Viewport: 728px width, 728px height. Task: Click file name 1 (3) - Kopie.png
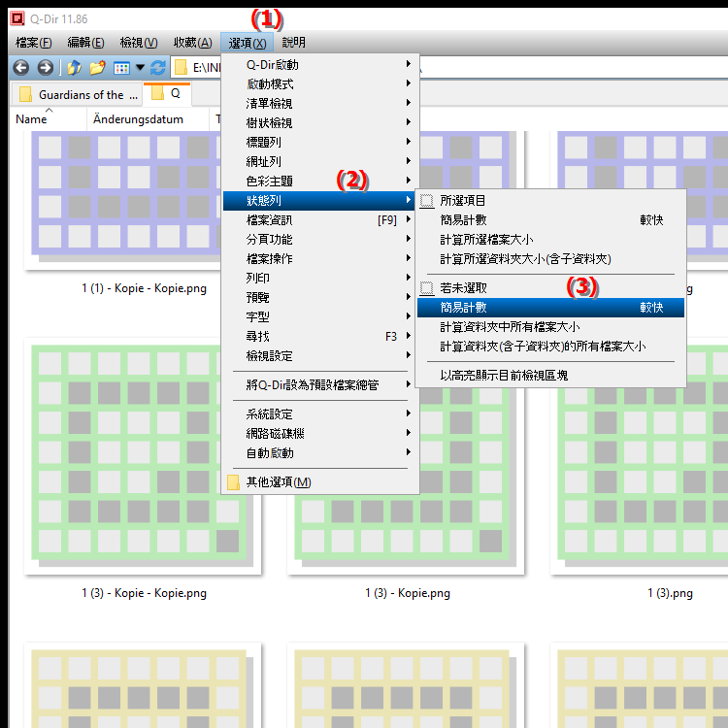408,593
